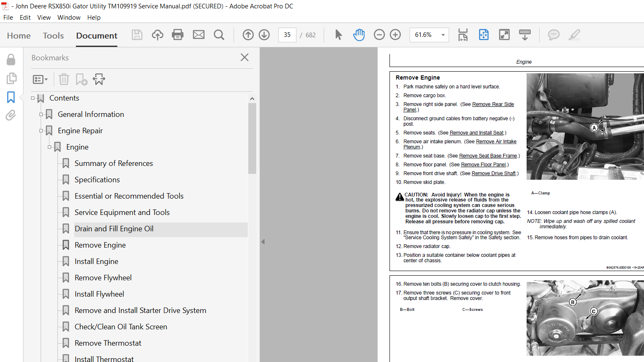Click the bookmarks panel vertical scrollbar
This screenshot has width=644, height=362.
pyautogui.click(x=252, y=138)
